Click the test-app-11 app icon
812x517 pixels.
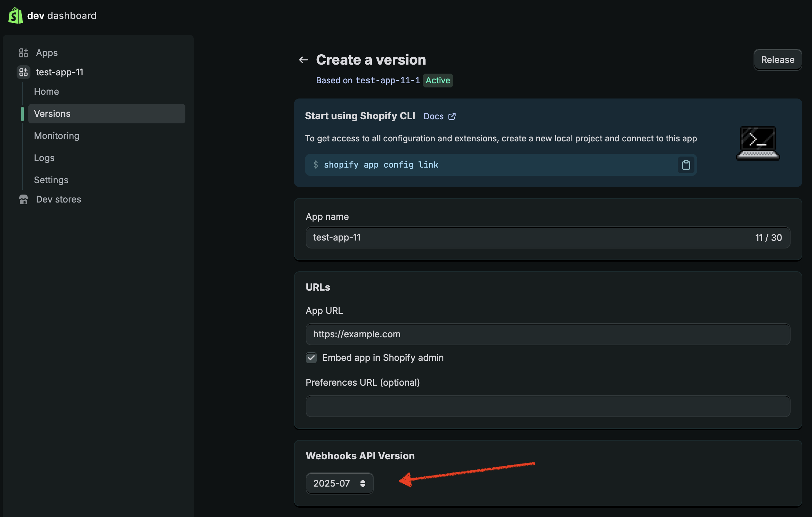[23, 72]
